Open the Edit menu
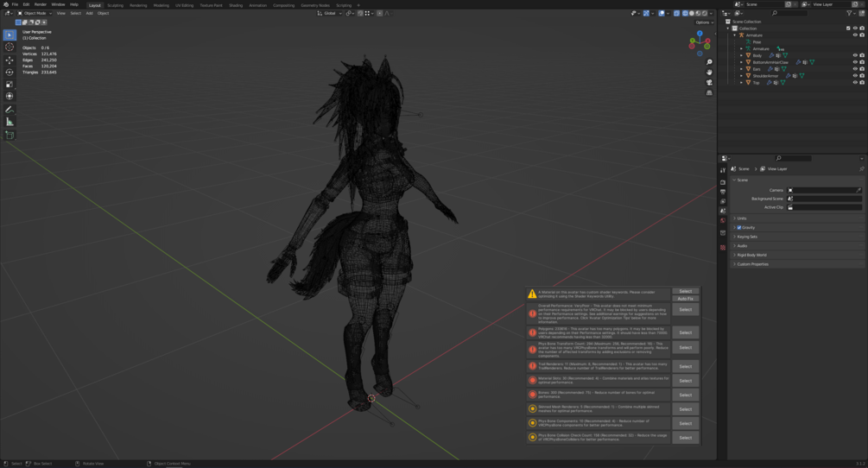This screenshot has width=868, height=468. click(x=26, y=4)
